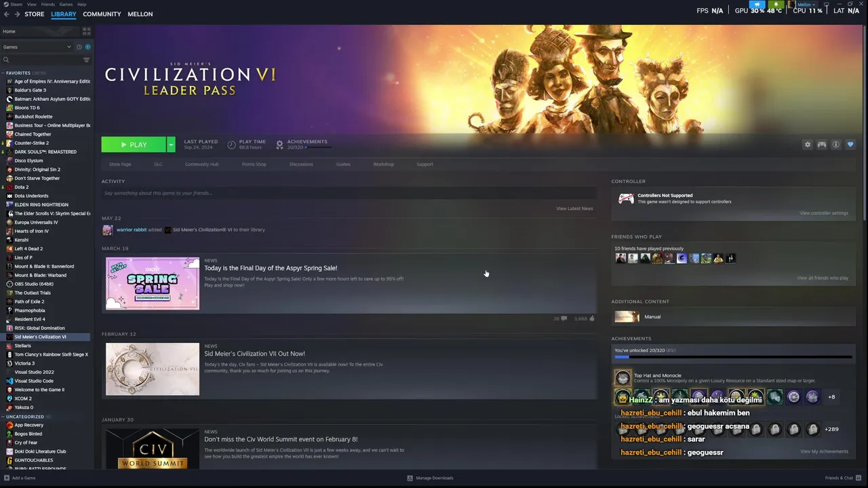
Task: Click View Latest News
Action: pos(574,209)
